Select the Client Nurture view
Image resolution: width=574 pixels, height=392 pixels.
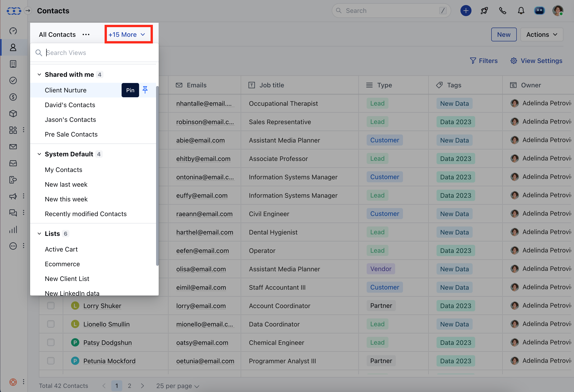[66, 90]
